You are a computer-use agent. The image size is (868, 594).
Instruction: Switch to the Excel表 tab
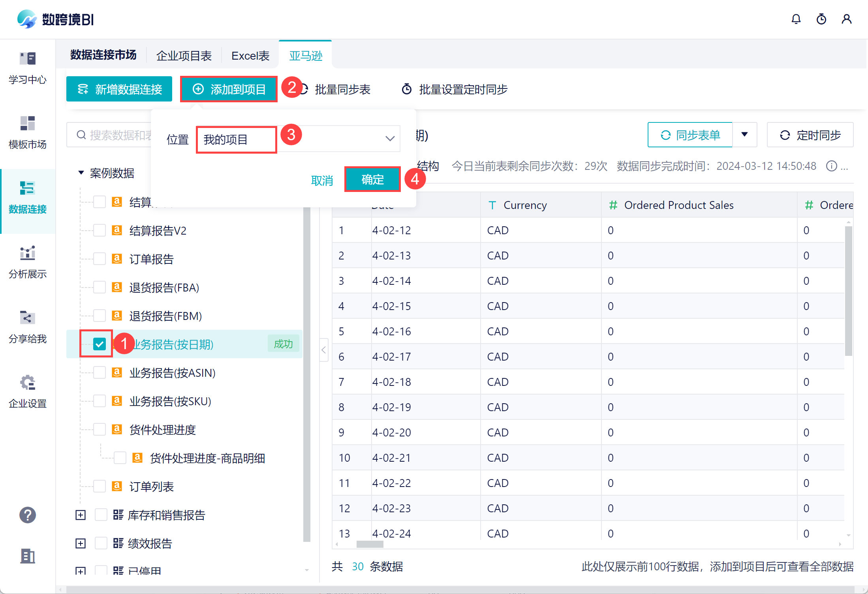tap(250, 56)
